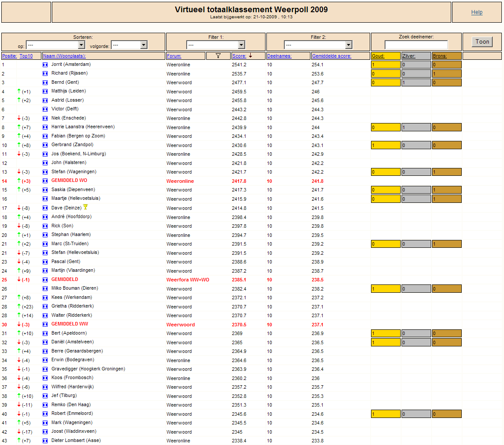Sort by the Gemiddelde score column header
504x445 pixels.
[332, 56]
